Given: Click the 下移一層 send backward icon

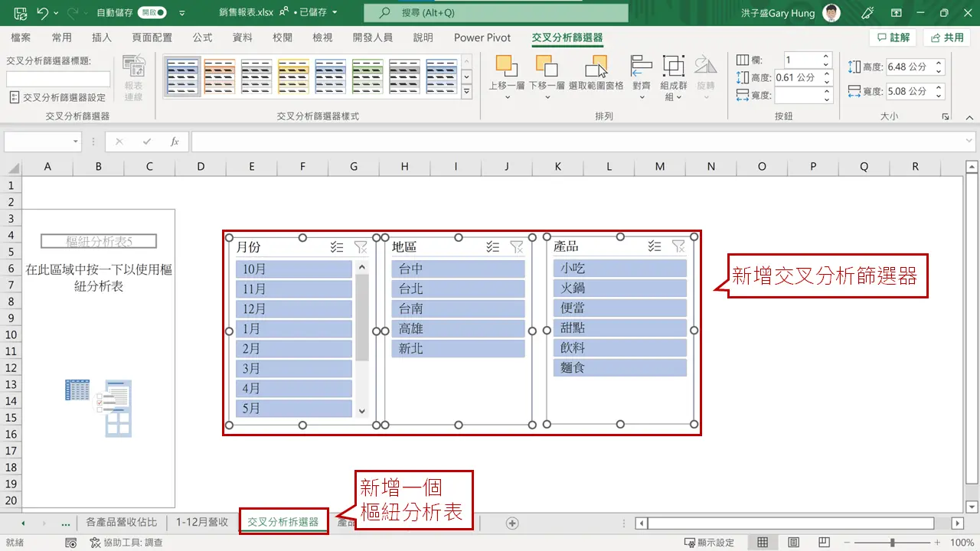Looking at the screenshot, I should tap(546, 64).
